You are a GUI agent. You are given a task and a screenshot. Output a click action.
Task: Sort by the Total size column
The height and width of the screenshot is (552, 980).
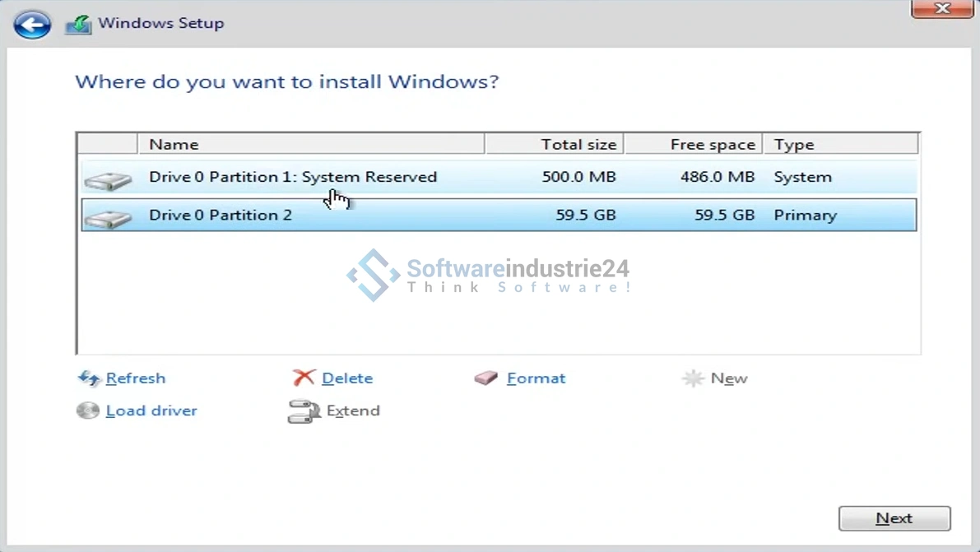pos(554,144)
